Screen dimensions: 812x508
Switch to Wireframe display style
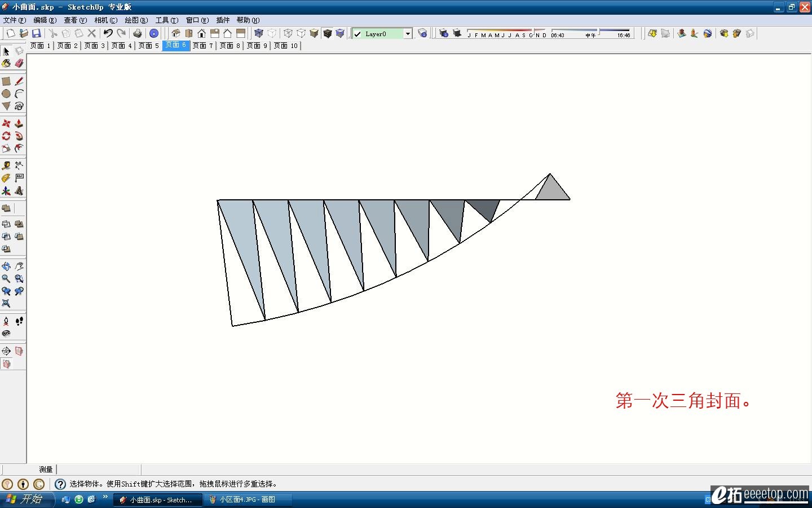[288, 33]
